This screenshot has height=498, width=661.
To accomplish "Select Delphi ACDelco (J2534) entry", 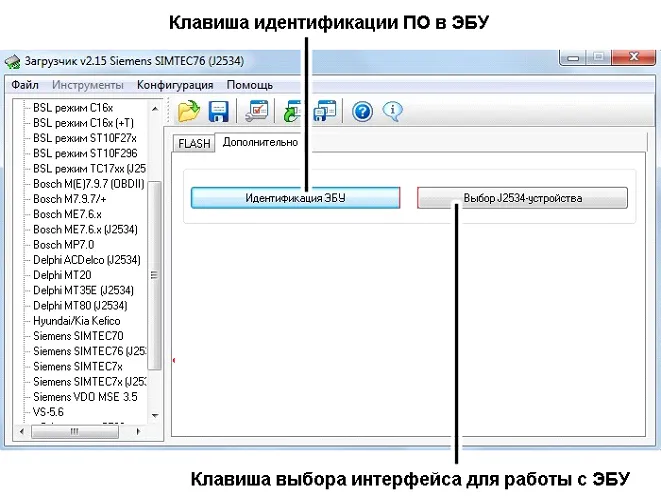I will click(x=87, y=260).
